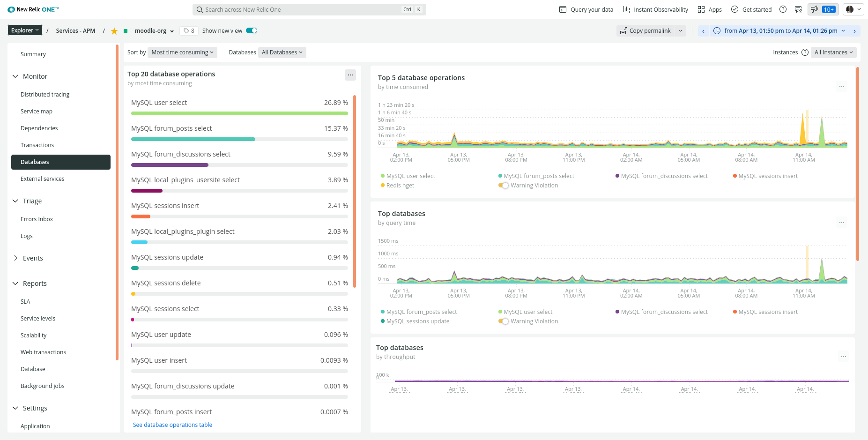Toggle MySQL sessions update legend series
Image resolution: width=868 pixels, height=440 pixels.
click(x=415, y=321)
